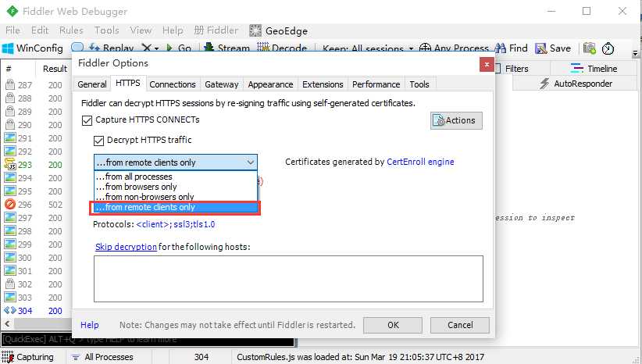Switch to the Tools options tab
The height and width of the screenshot is (364, 642).
tap(419, 84)
